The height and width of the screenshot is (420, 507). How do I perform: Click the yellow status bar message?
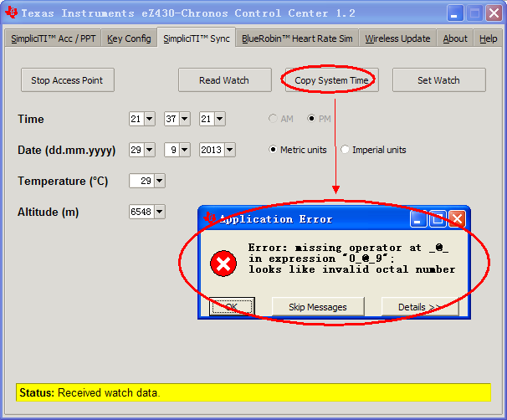pos(253,392)
